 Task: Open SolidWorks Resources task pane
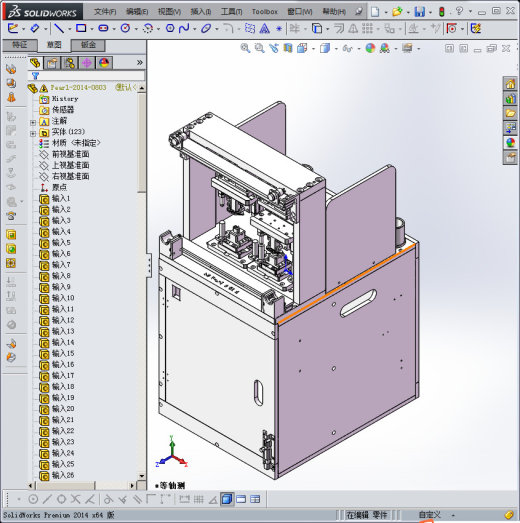click(510, 84)
